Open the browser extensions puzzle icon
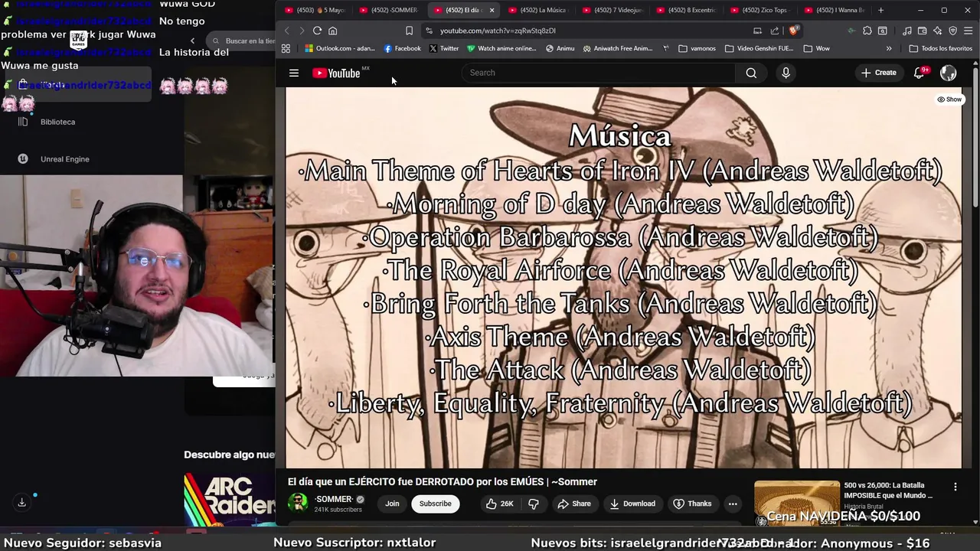This screenshot has width=980, height=551. click(x=867, y=31)
